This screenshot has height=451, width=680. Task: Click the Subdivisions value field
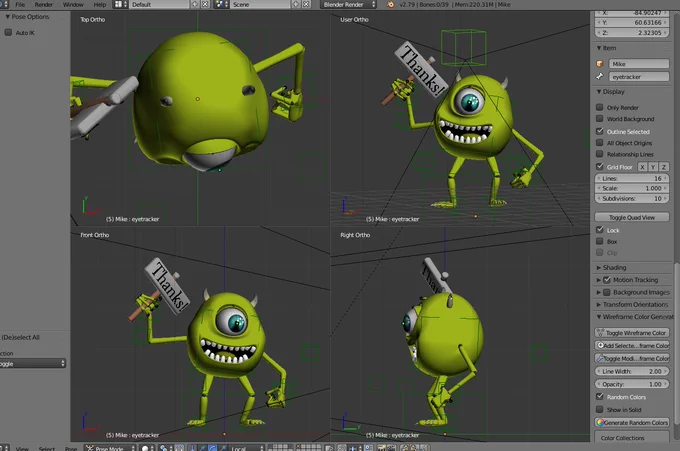632,198
